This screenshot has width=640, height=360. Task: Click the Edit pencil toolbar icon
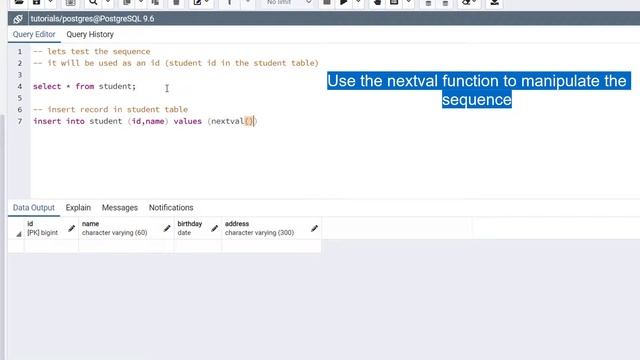[x=198, y=2]
